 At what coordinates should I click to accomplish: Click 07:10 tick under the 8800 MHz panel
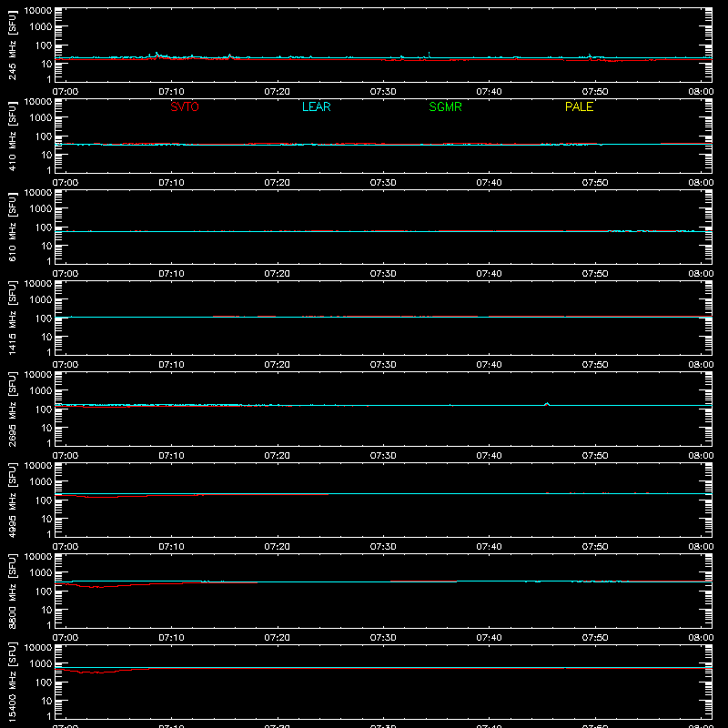pyautogui.click(x=171, y=638)
